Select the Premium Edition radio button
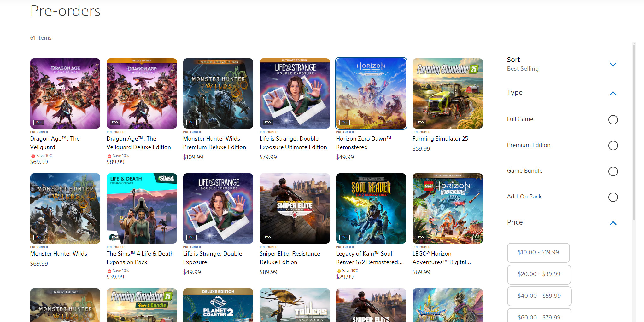 tap(612, 146)
